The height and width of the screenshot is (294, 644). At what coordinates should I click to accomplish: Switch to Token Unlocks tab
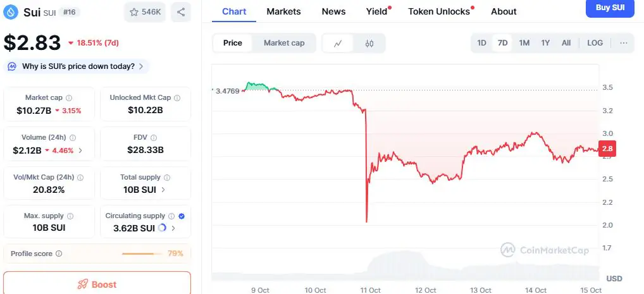pyautogui.click(x=439, y=11)
